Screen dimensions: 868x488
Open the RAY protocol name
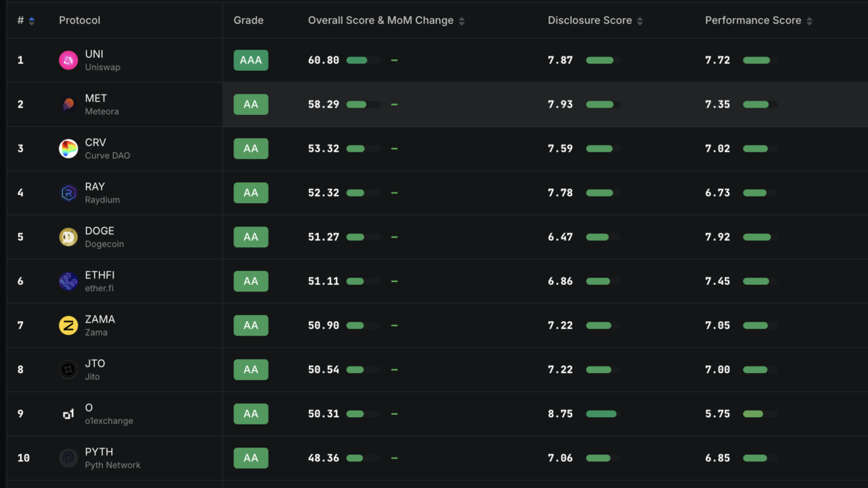95,187
